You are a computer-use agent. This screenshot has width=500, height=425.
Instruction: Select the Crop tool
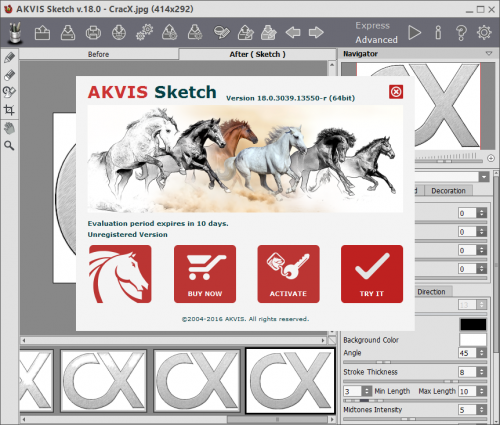[9, 110]
